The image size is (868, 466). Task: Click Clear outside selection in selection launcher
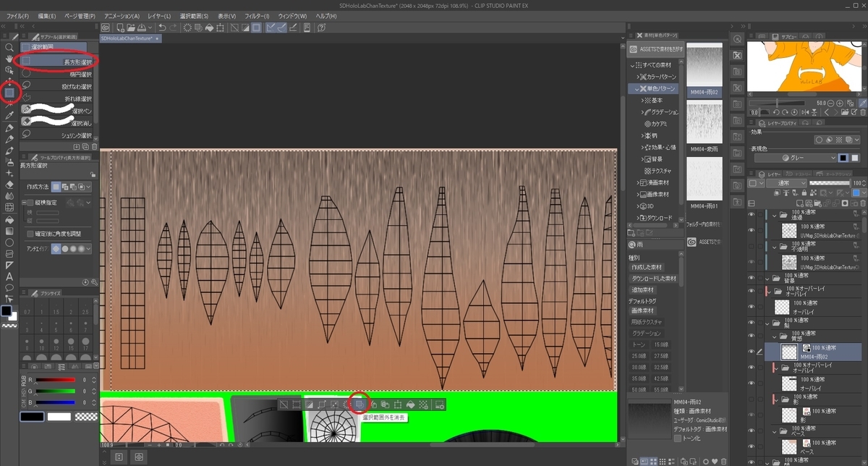(x=359, y=404)
